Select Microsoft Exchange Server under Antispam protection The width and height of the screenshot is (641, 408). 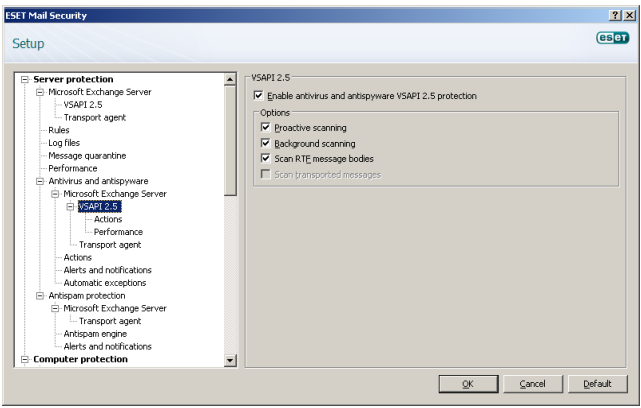click(115, 308)
